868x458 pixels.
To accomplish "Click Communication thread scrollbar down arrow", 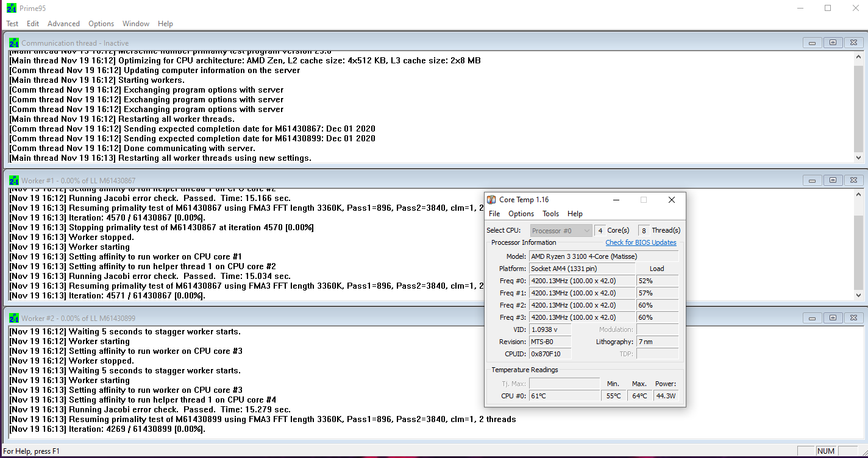I will (x=858, y=157).
